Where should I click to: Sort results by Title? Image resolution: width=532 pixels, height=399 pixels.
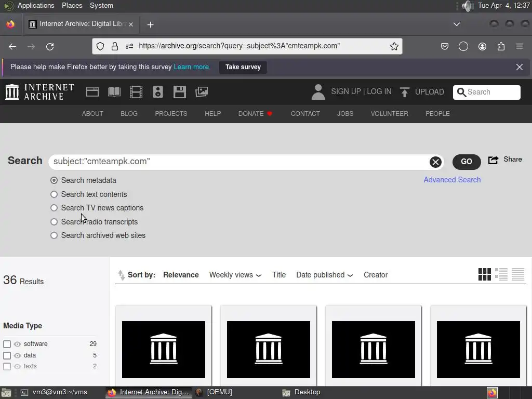[278, 275]
